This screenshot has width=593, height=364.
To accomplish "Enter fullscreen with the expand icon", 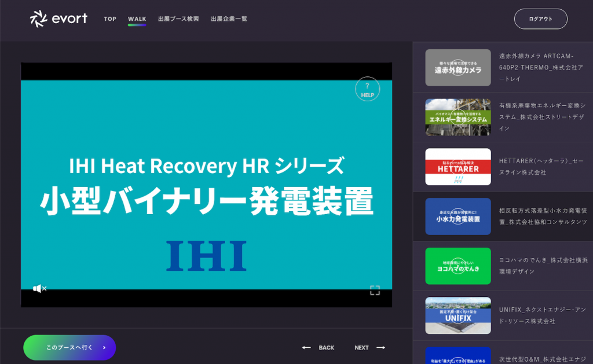I will coord(375,290).
